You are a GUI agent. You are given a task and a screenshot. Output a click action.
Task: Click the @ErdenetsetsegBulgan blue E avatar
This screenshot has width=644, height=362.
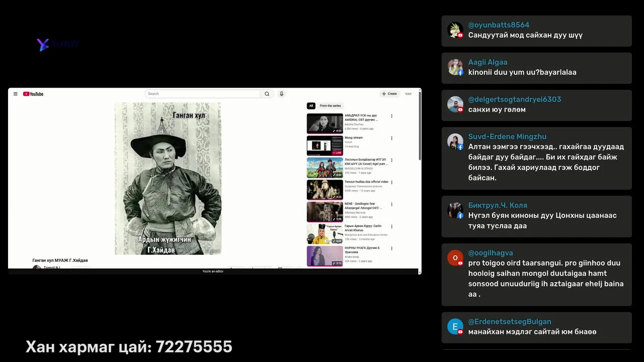pos(455,327)
